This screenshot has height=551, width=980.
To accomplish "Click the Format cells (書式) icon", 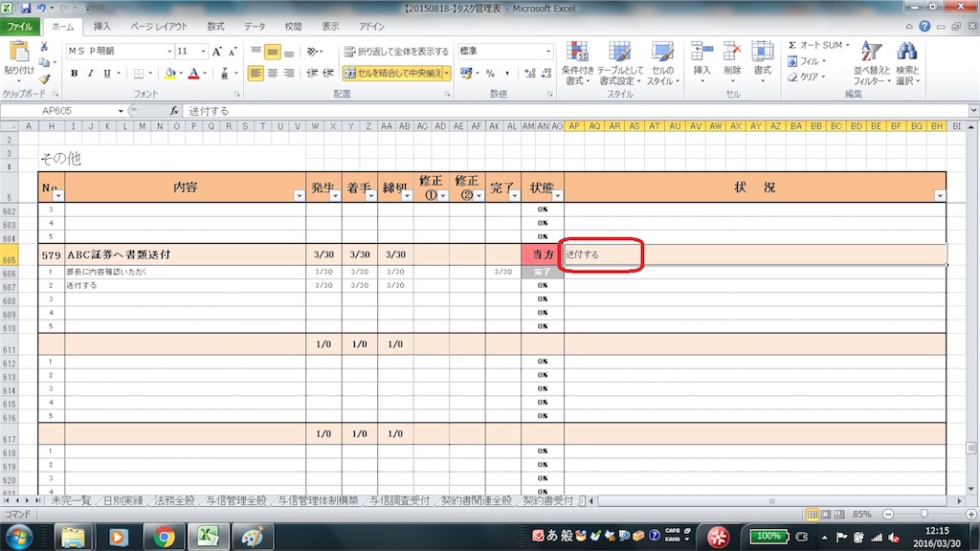I will click(x=762, y=53).
